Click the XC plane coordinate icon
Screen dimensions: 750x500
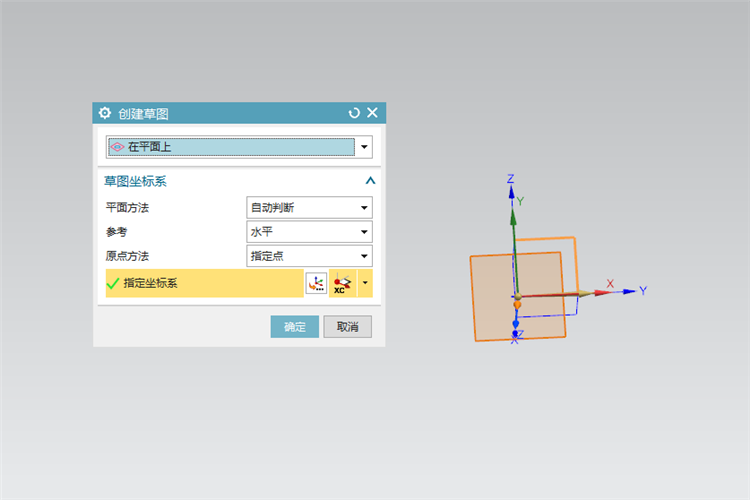point(342,283)
